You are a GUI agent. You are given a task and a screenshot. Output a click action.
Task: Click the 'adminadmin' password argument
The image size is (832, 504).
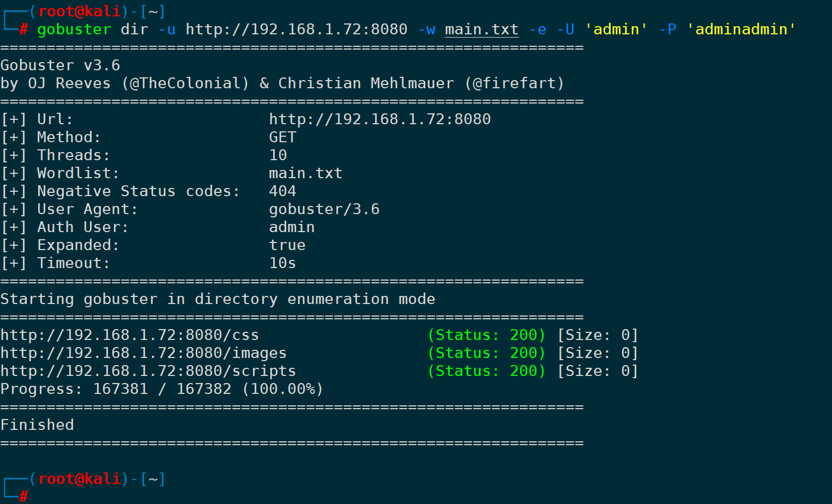point(741,29)
